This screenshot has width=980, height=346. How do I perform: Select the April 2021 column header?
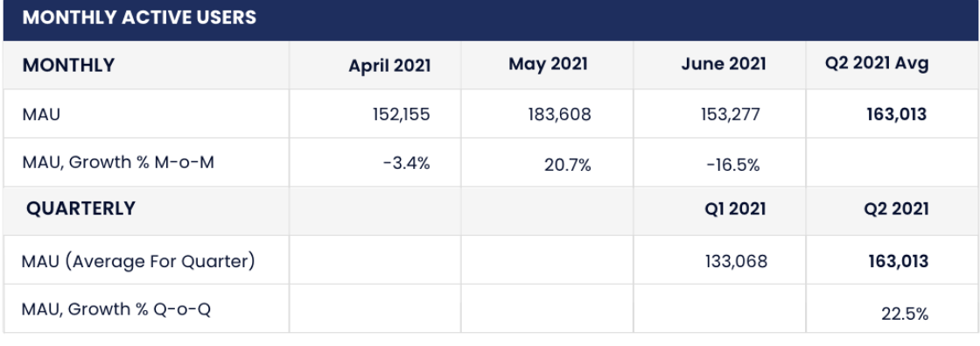click(390, 66)
